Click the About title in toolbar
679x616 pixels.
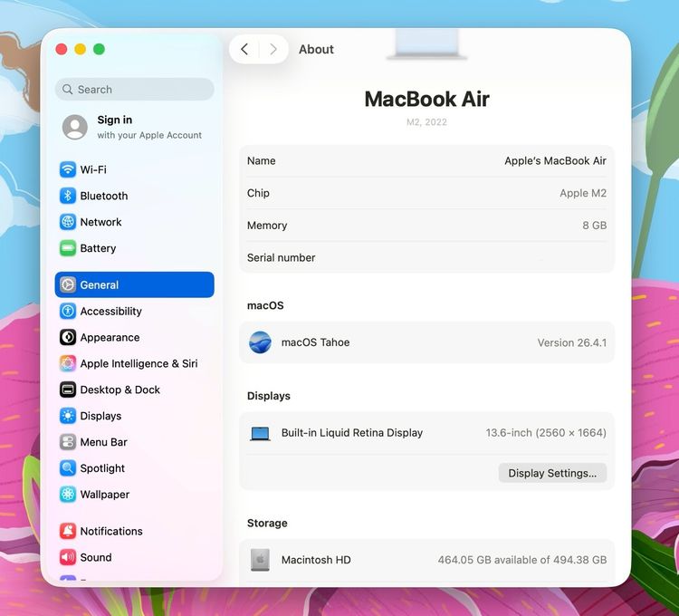pos(316,50)
